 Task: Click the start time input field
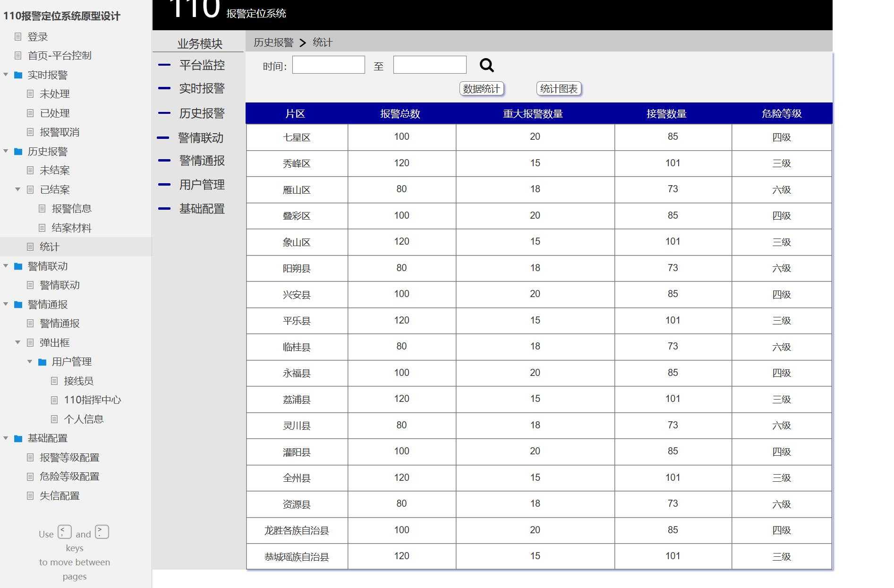tap(328, 65)
